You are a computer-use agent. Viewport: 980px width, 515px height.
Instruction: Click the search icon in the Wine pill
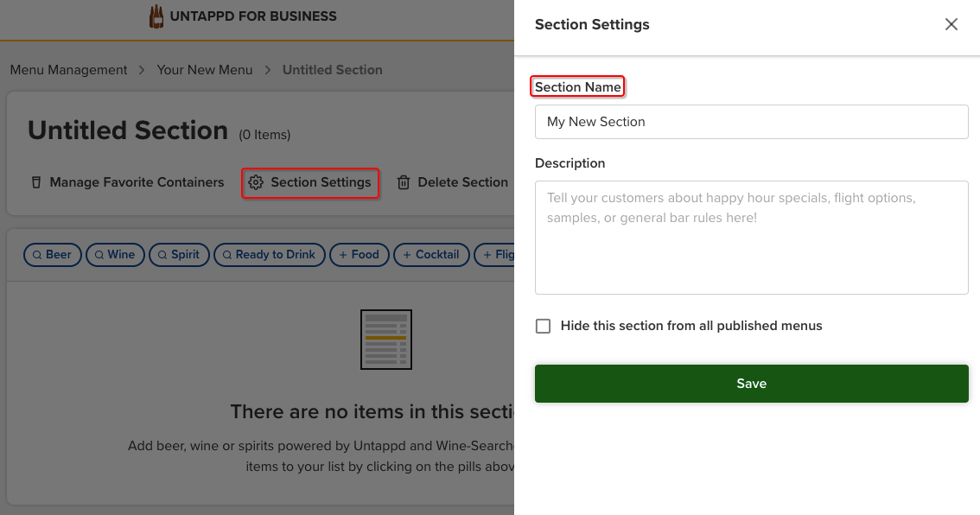(98, 254)
